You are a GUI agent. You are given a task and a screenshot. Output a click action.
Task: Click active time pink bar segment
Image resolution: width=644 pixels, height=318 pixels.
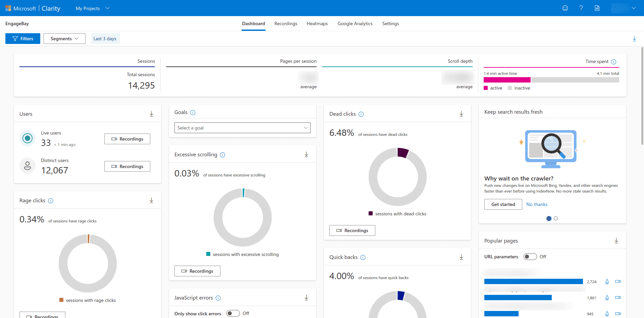[x=507, y=80]
